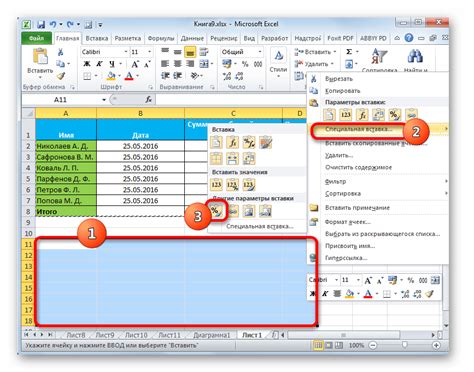Click Специальная вставка link in paste submenu
Image resolution: width=474 pixels, height=372 pixels.
coord(260,226)
